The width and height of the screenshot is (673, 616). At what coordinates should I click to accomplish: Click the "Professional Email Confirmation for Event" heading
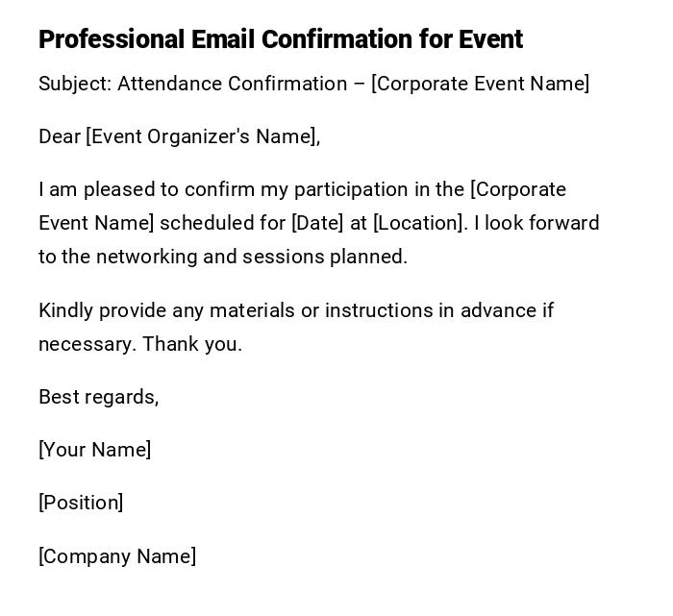[x=281, y=39]
